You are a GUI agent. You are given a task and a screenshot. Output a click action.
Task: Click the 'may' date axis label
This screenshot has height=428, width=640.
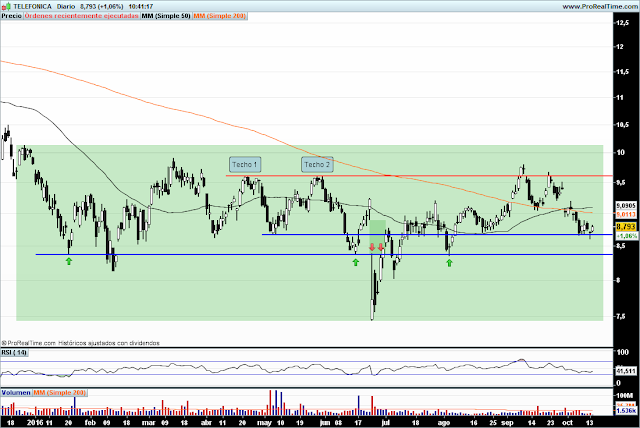[x=264, y=422]
